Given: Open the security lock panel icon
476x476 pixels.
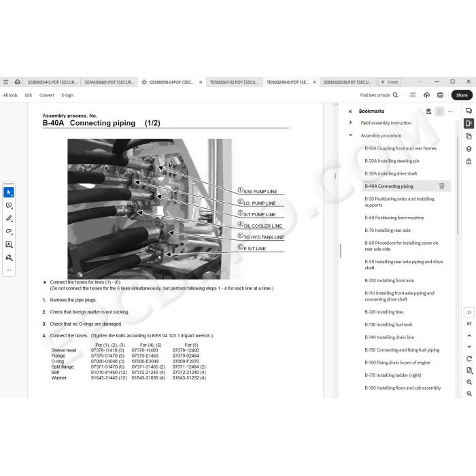Looking at the screenshot, I should (x=469, y=161).
